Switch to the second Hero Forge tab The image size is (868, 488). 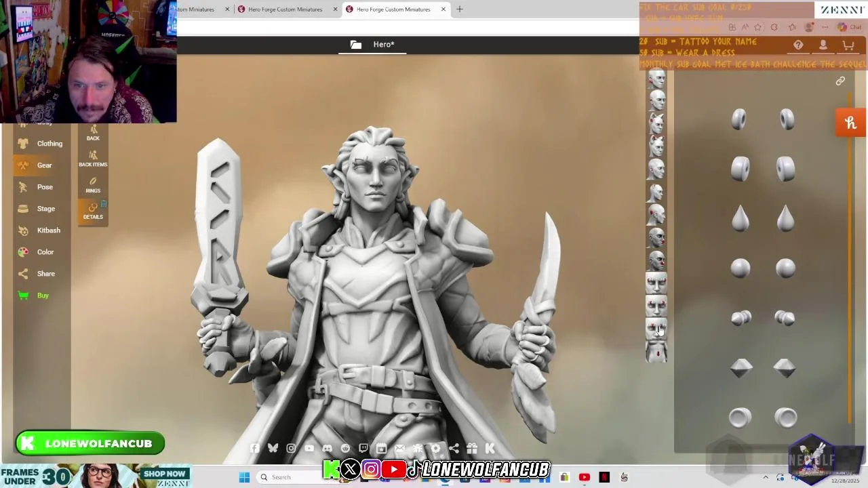286,9
